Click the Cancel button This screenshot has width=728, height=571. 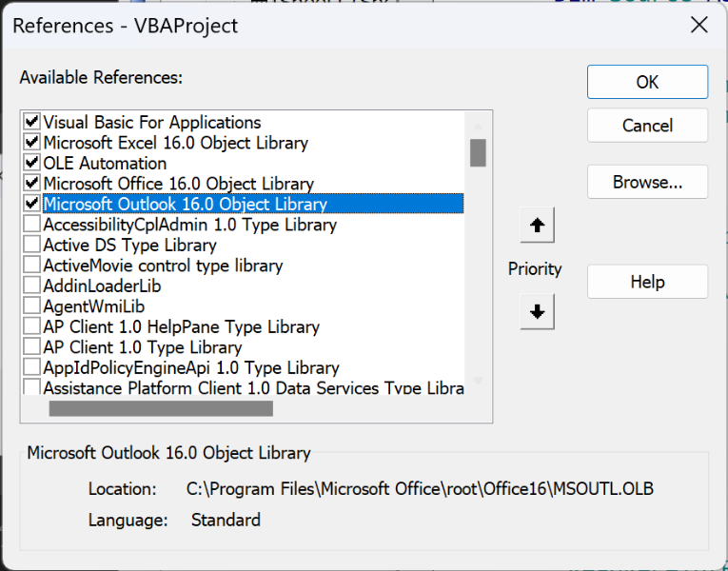tap(647, 126)
